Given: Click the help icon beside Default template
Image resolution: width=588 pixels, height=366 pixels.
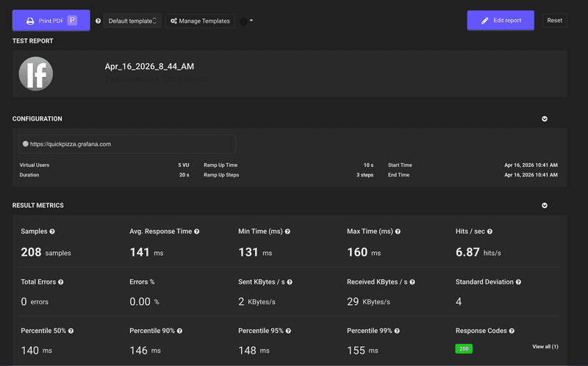Looking at the screenshot, I should tap(98, 21).
